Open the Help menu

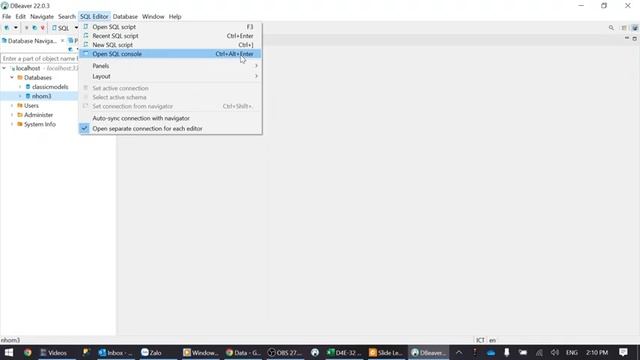[x=175, y=17]
